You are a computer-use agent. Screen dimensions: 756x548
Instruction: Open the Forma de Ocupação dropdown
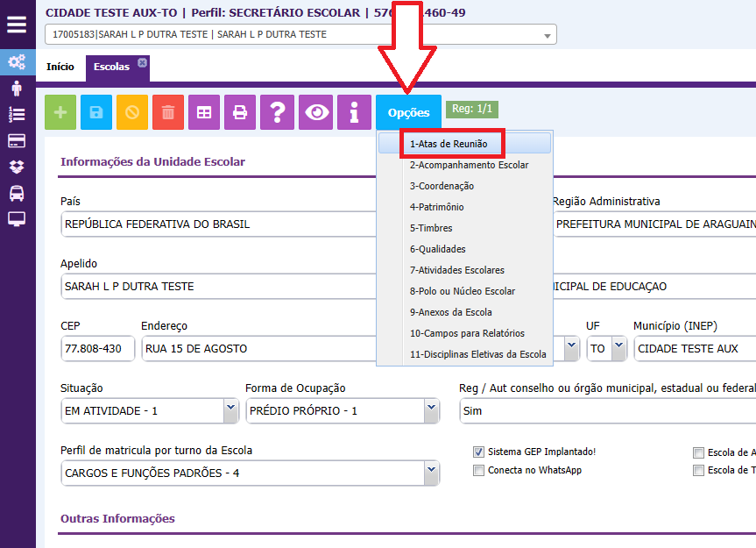[431, 409]
